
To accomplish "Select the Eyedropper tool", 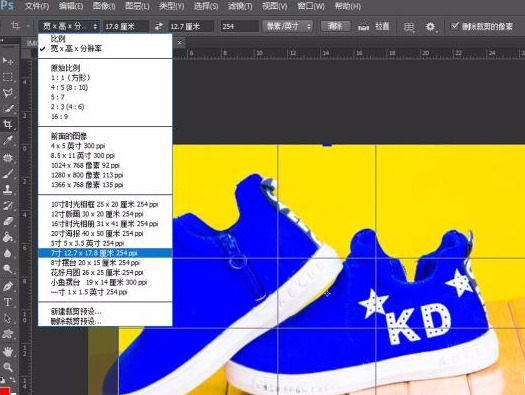I will click(x=8, y=141).
